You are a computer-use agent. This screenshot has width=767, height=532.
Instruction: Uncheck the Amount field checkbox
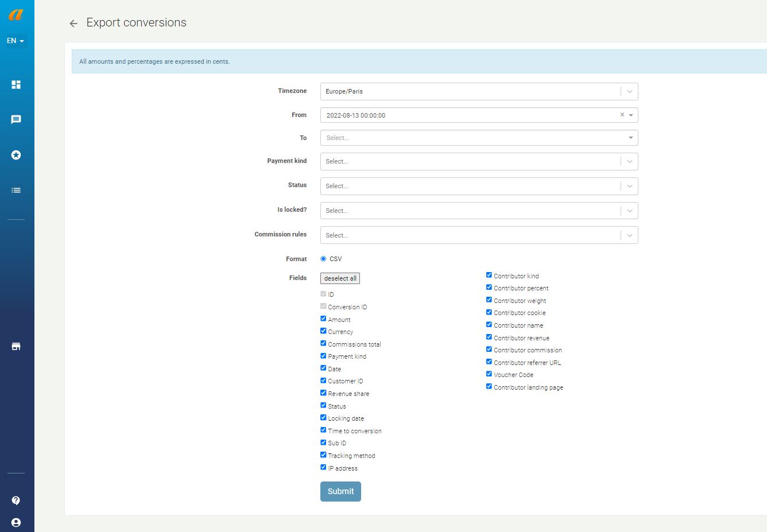coord(323,319)
